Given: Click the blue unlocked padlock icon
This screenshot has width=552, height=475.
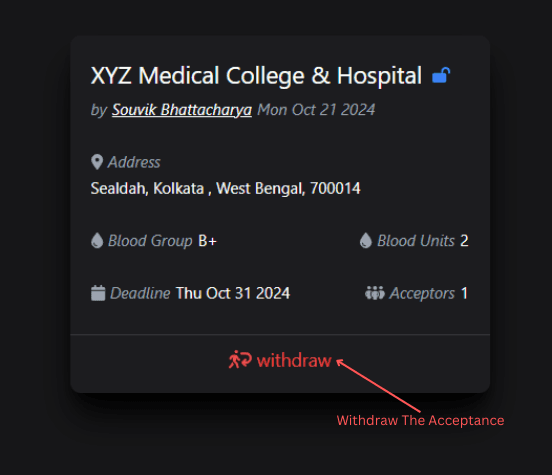Looking at the screenshot, I should [x=441, y=75].
